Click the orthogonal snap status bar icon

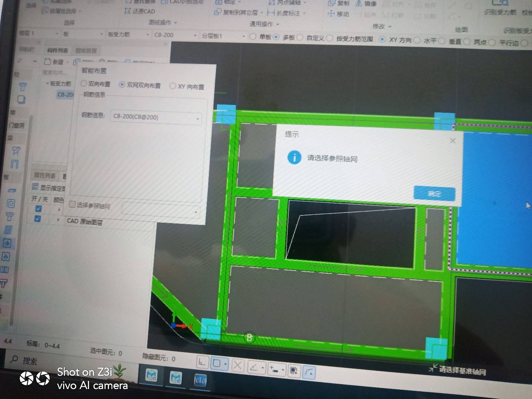[x=202, y=362]
